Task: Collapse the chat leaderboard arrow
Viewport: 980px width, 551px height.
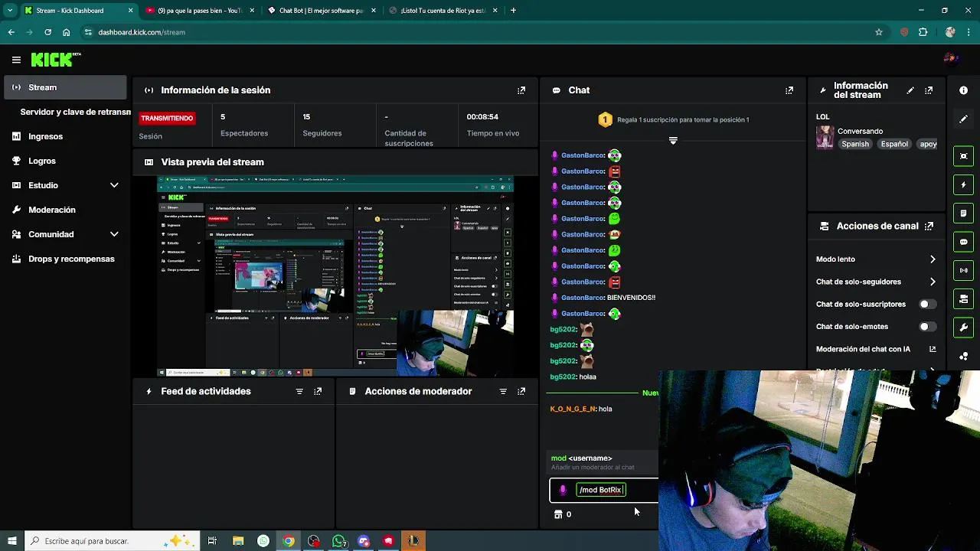Action: pos(673,140)
